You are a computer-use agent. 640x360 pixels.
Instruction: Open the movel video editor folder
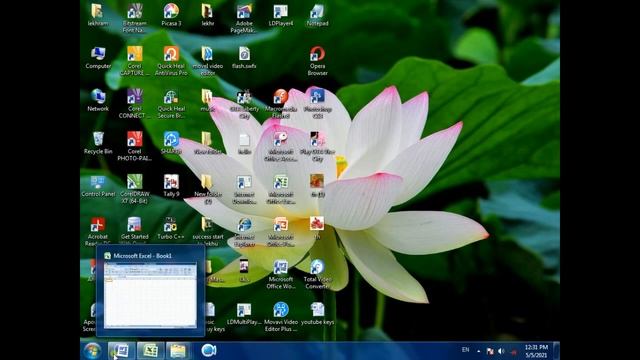pyautogui.click(x=208, y=61)
